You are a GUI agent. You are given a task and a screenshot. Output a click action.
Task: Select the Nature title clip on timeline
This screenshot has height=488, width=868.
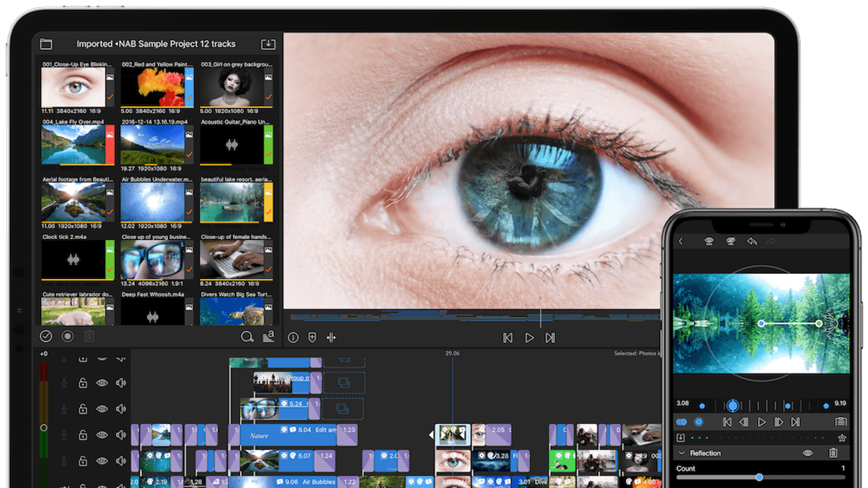[x=289, y=435]
